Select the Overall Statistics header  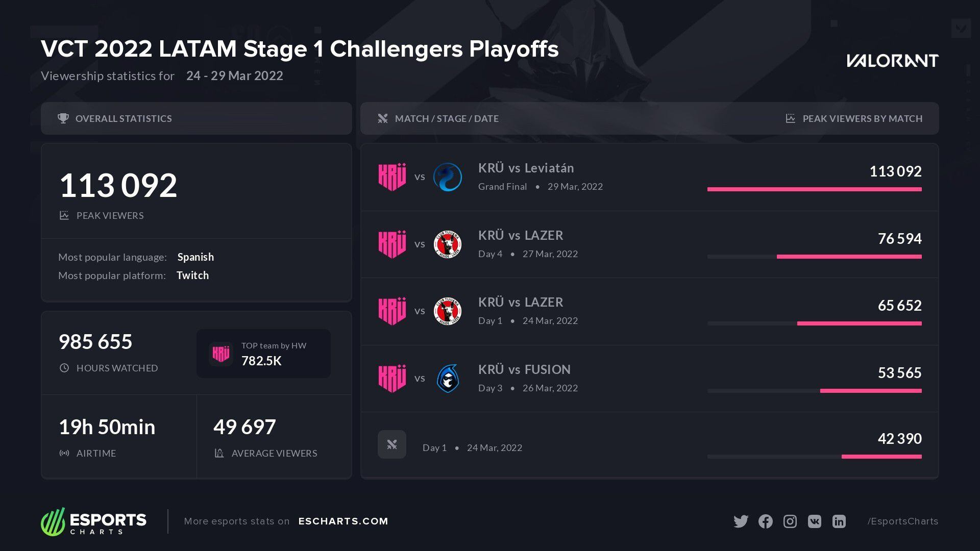(124, 118)
